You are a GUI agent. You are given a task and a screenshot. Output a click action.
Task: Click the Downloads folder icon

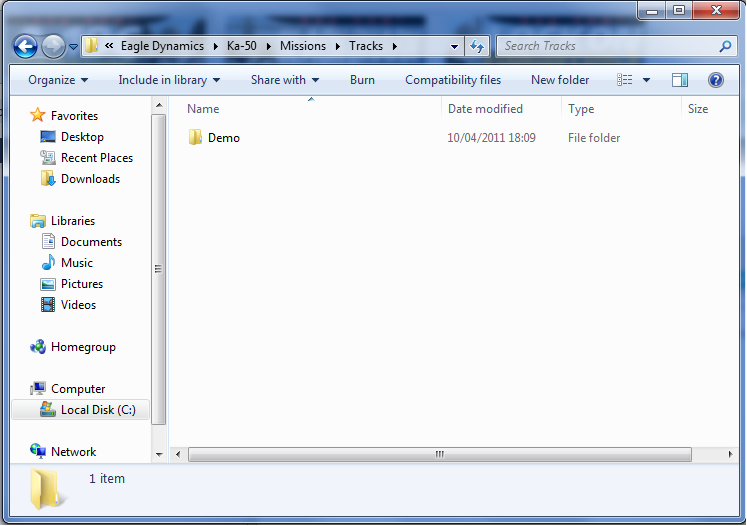click(x=48, y=179)
